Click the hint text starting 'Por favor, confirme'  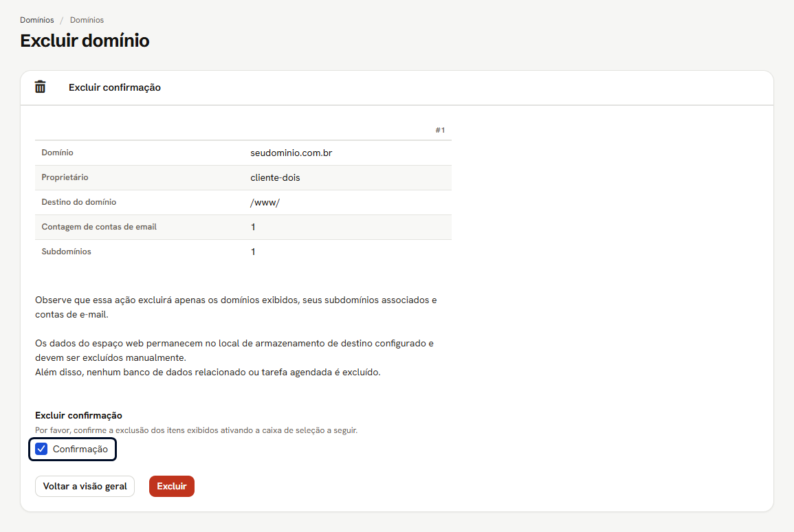click(197, 430)
